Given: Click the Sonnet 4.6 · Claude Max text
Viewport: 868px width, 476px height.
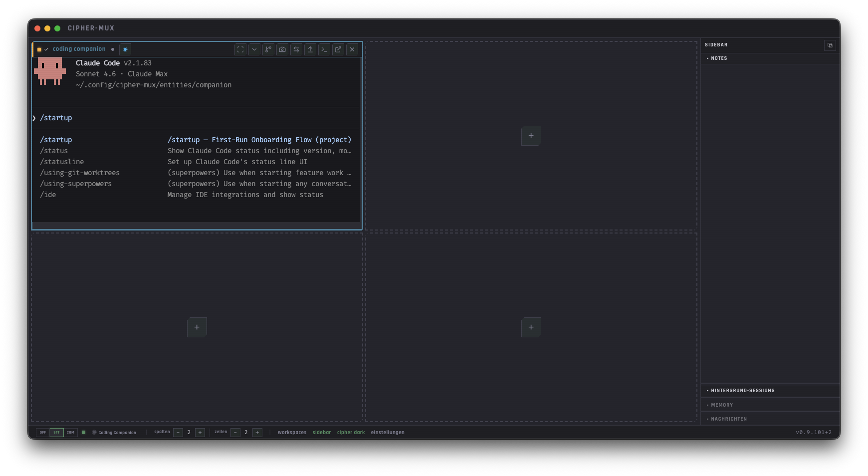Looking at the screenshot, I should pyautogui.click(x=122, y=74).
